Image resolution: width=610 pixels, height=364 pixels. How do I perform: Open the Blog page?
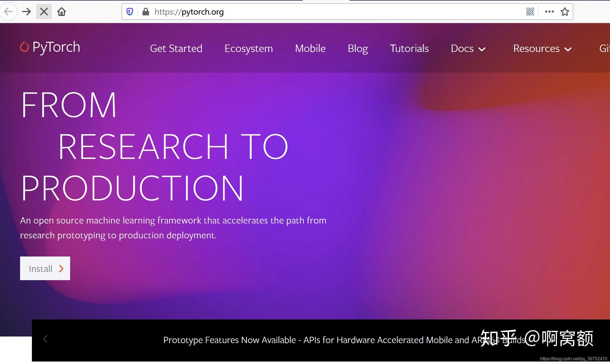(358, 48)
